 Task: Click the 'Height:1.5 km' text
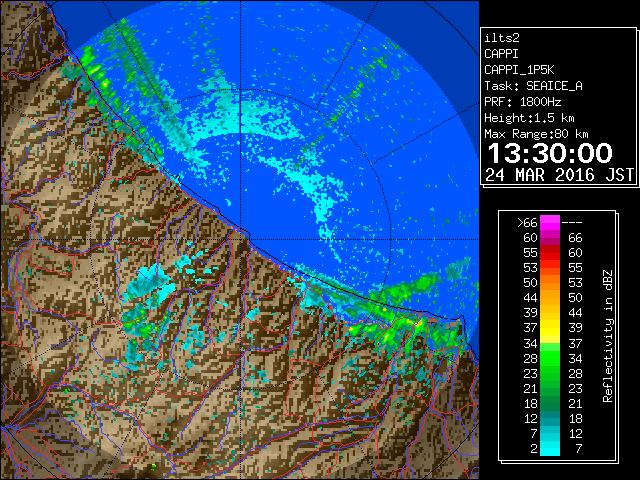click(529, 118)
